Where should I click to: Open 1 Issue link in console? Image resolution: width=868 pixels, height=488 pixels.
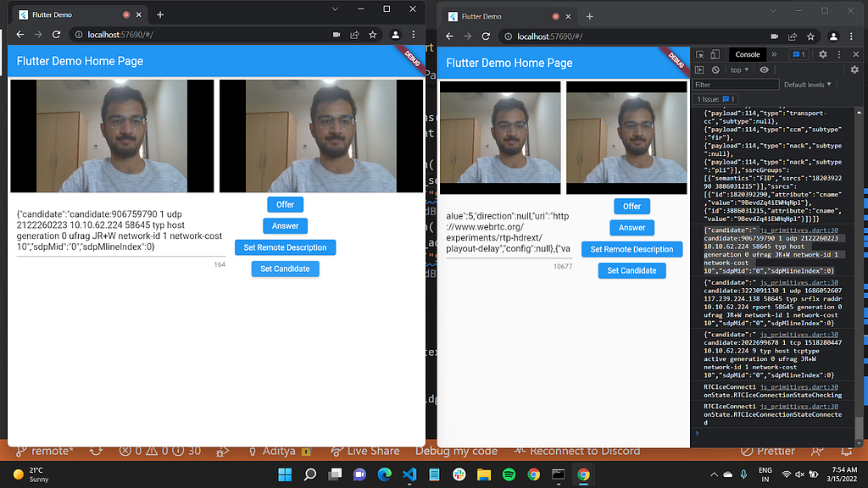715,99
